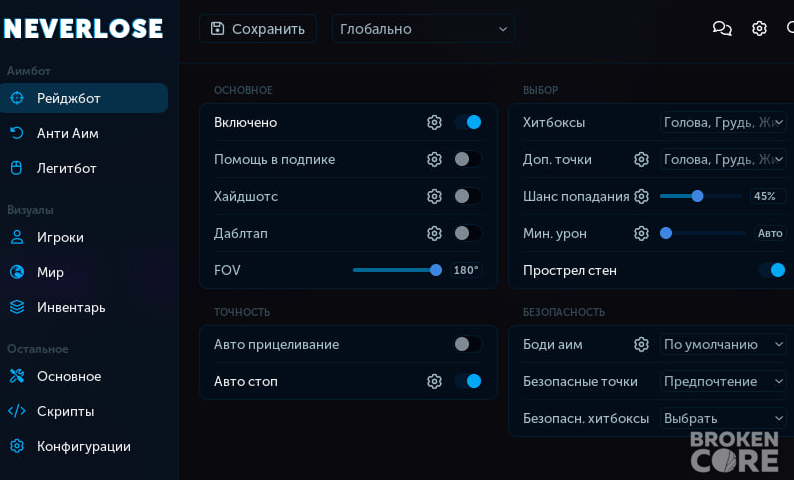Open the Основное sidebar item
This screenshot has height=480, width=794.
[x=84, y=376]
